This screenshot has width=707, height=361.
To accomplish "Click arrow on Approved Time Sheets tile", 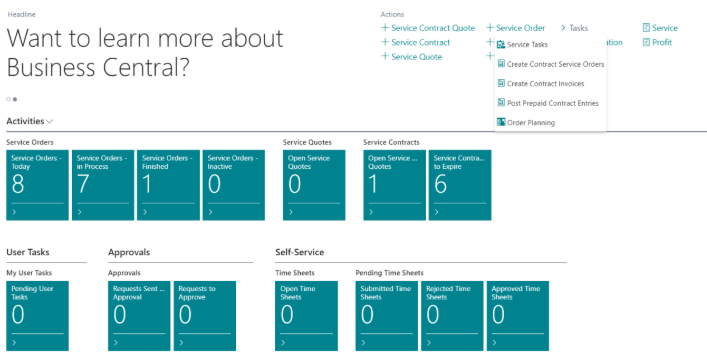I will pos(495,343).
